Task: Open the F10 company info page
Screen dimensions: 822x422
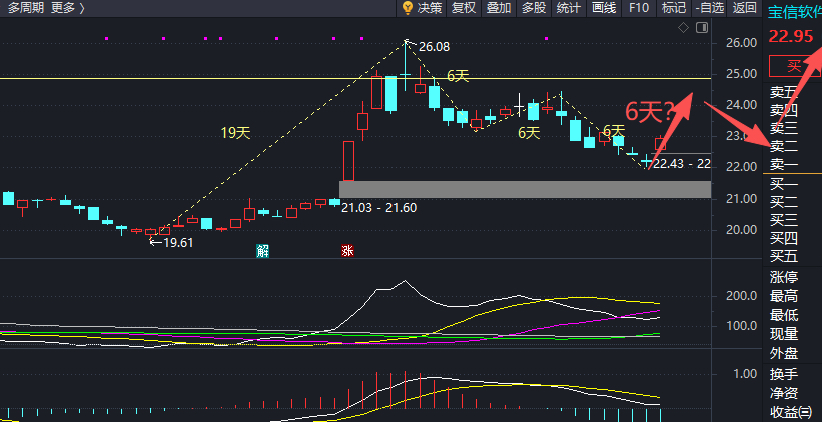Action: 639,7
